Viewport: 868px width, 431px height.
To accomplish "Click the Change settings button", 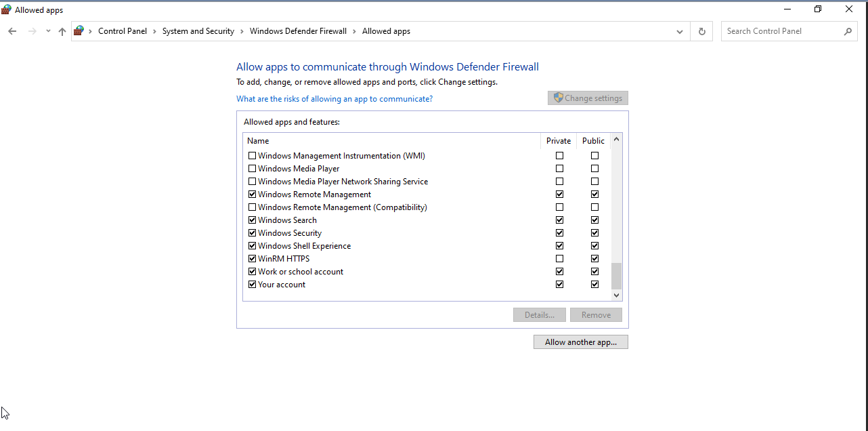I will coord(588,98).
